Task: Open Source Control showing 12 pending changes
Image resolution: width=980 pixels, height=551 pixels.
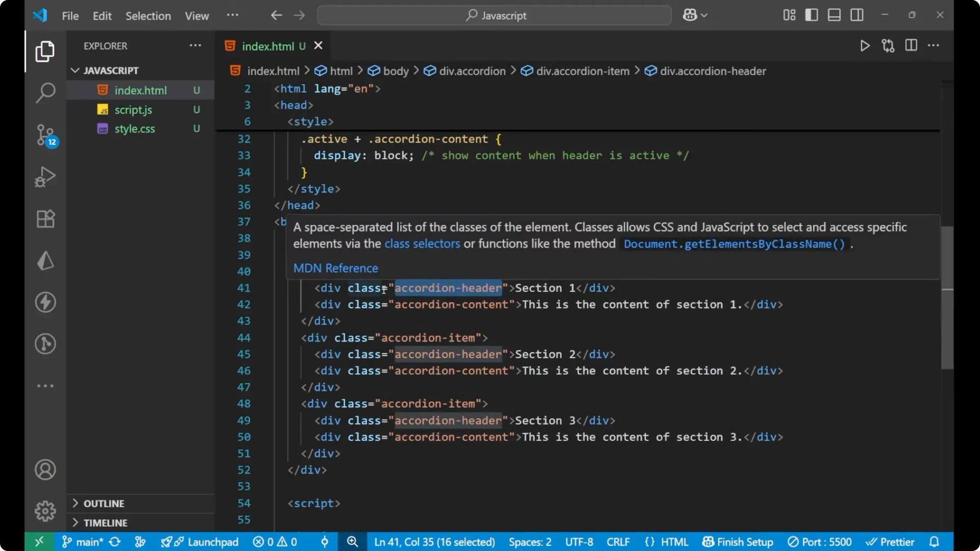Action: tap(45, 135)
